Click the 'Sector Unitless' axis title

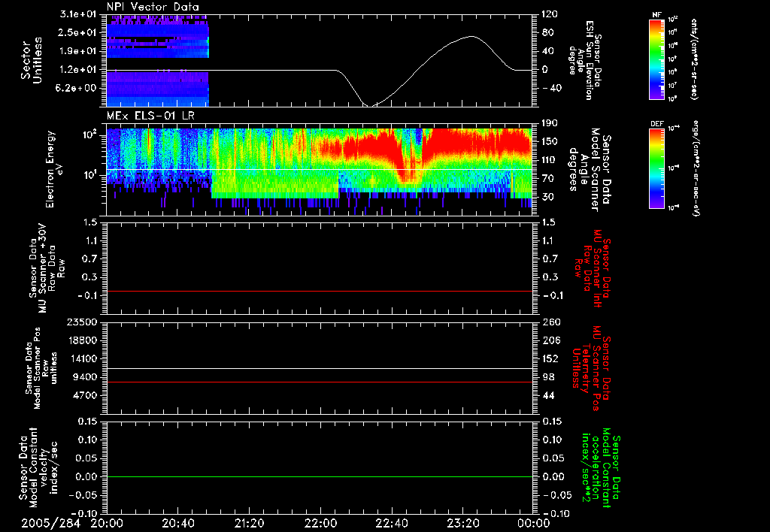pos(32,61)
